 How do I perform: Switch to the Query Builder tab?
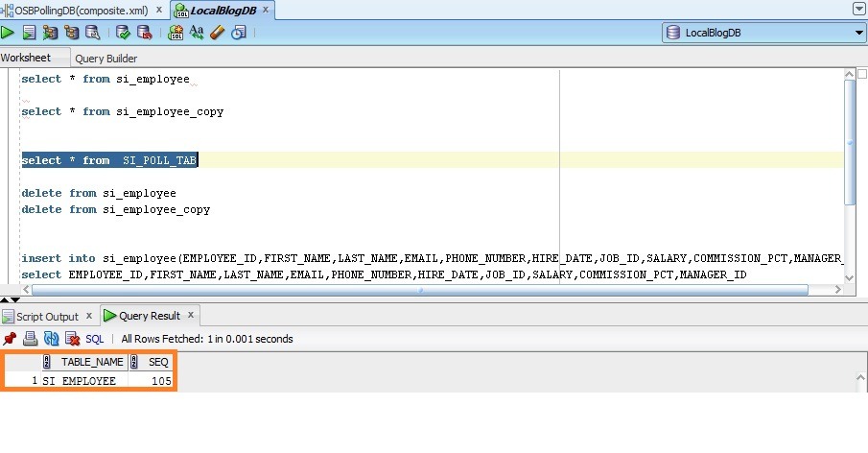click(106, 59)
